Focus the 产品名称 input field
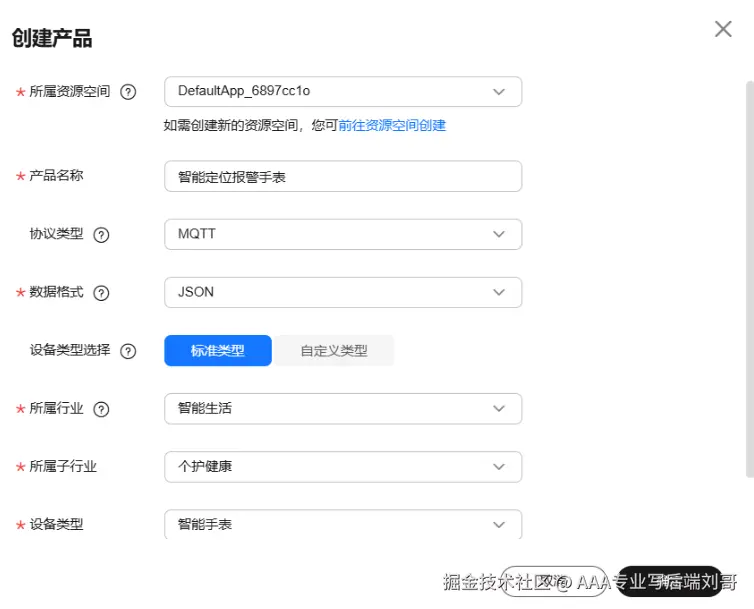Viewport: 754px width, 609px height. pos(343,176)
